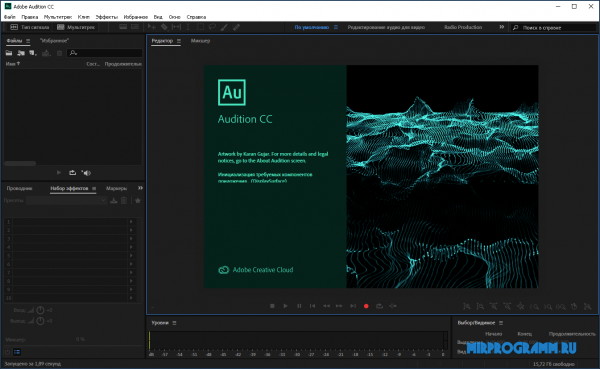Click favorite star icon in effects rack
The height and width of the screenshot is (369, 600).
tap(138, 200)
